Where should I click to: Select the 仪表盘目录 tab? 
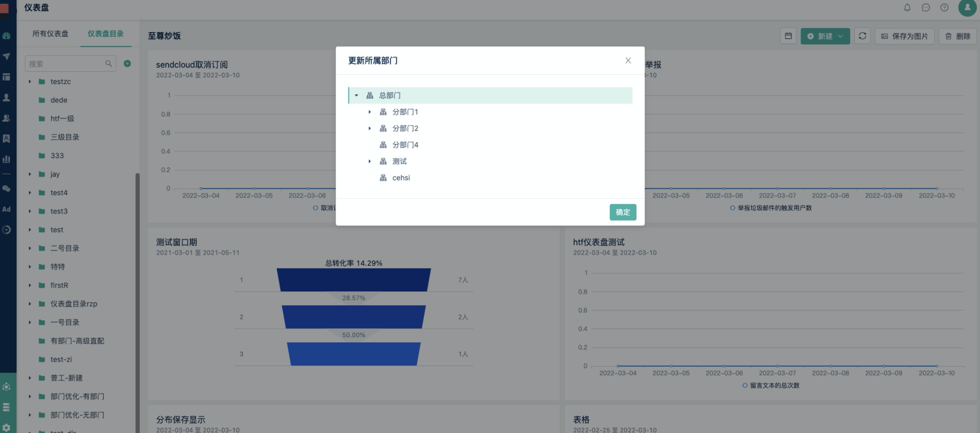click(x=105, y=34)
